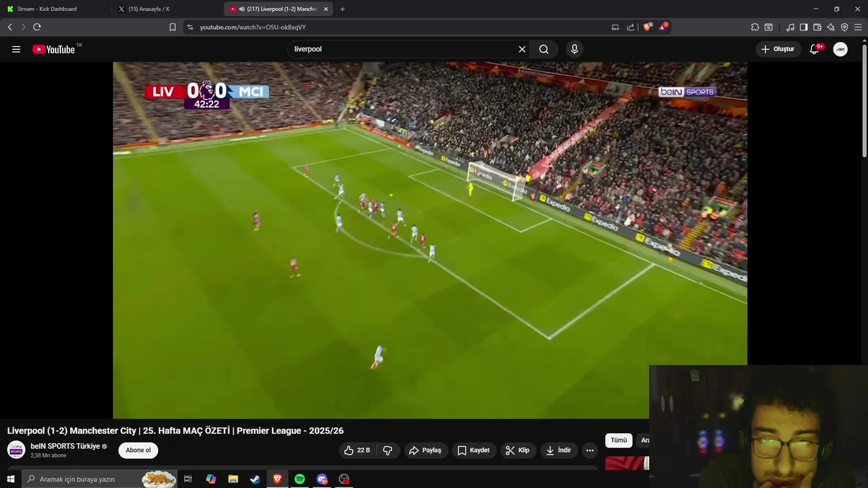Image resolution: width=868 pixels, height=488 pixels.
Task: Share the video using Paylaş
Action: click(426, 450)
